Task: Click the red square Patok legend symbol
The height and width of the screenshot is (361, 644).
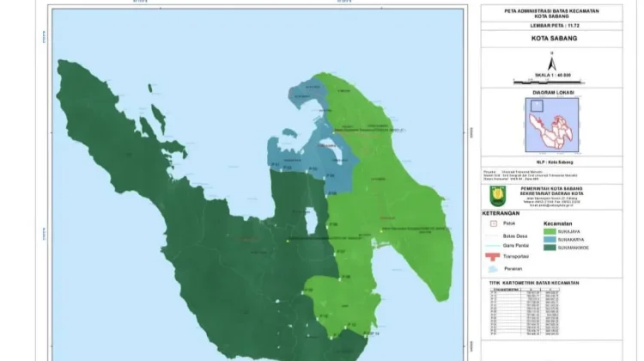Action: [x=494, y=223]
